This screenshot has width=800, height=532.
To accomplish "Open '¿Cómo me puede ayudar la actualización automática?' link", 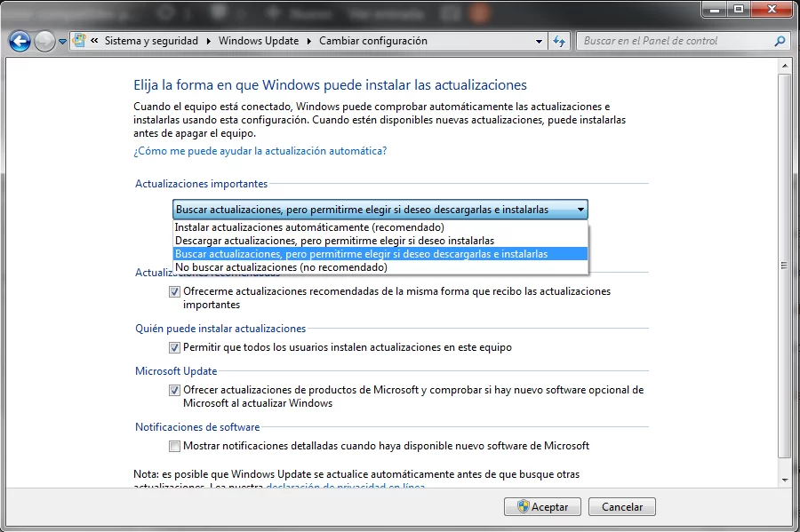I will (260, 151).
